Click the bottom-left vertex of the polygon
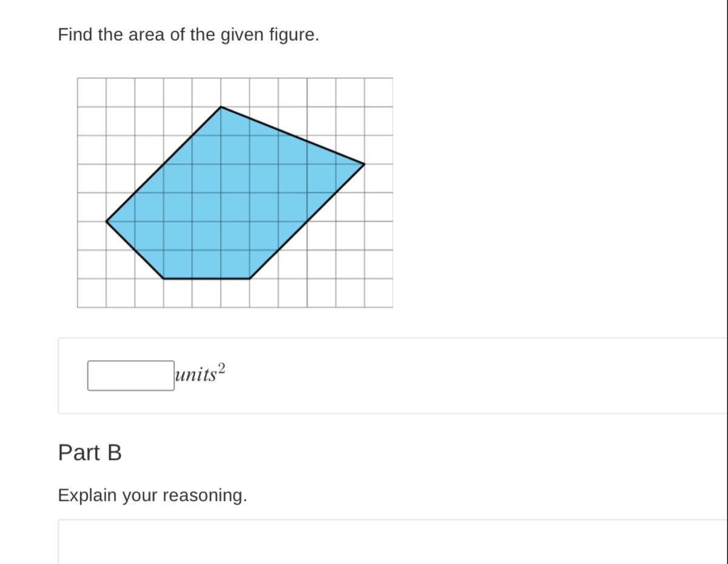Viewport: 728px width, 564px height. point(164,279)
